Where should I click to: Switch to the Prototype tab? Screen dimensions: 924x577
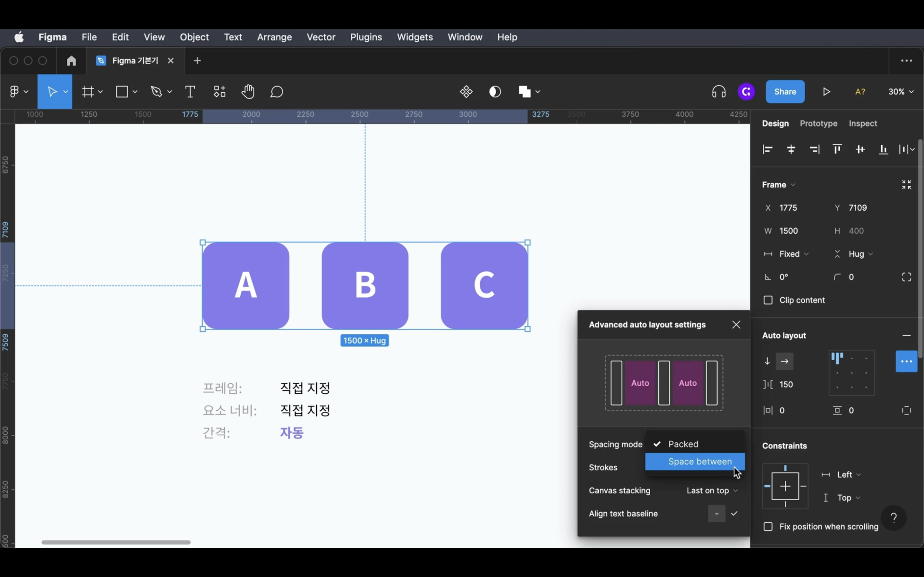[818, 124]
